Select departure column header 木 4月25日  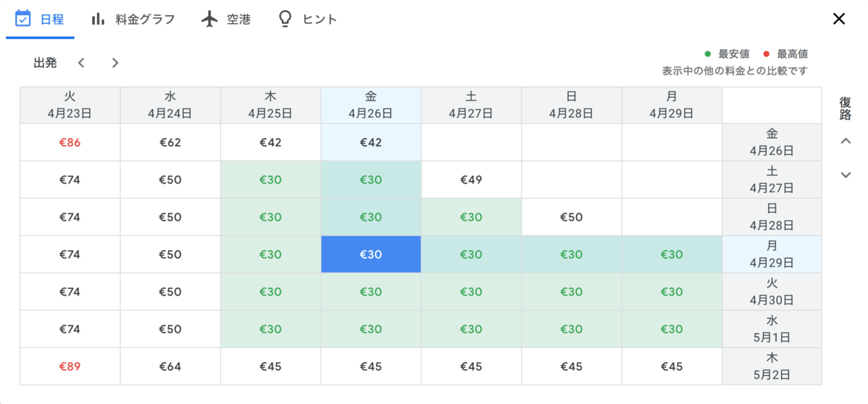(271, 105)
